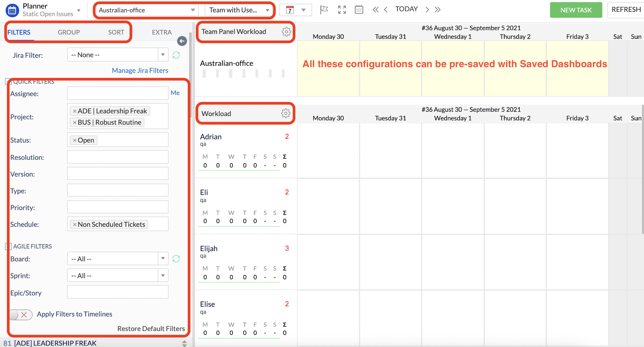Collapse filter sidebar with arrow button

[x=182, y=41]
